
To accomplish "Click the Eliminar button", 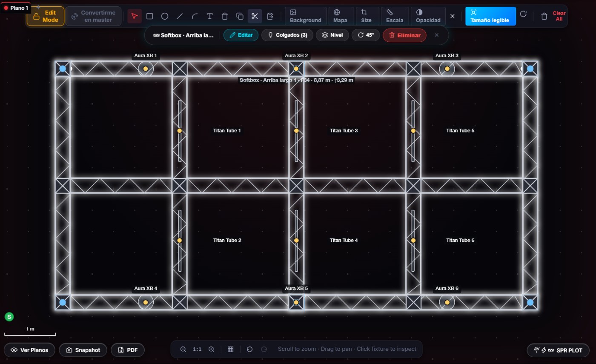I will pyautogui.click(x=404, y=35).
